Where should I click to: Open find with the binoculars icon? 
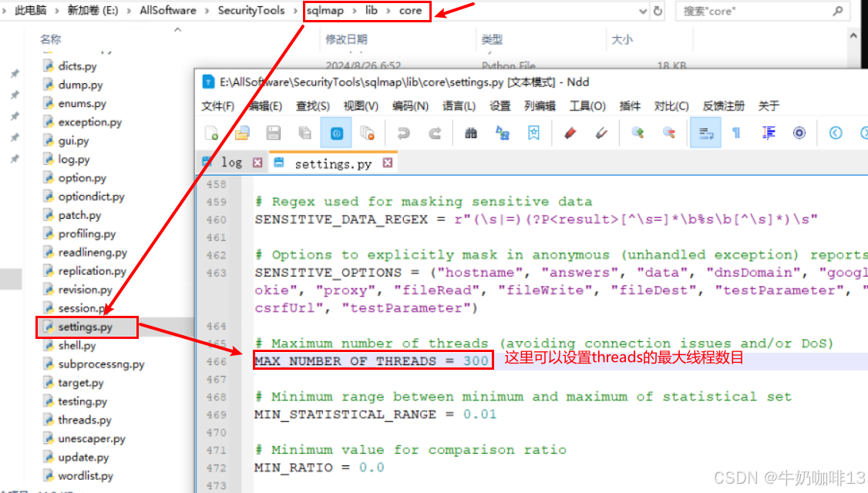coord(471,133)
